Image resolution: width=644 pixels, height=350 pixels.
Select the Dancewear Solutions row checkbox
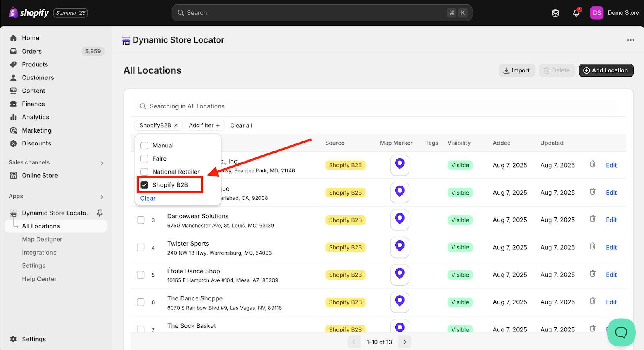141,220
